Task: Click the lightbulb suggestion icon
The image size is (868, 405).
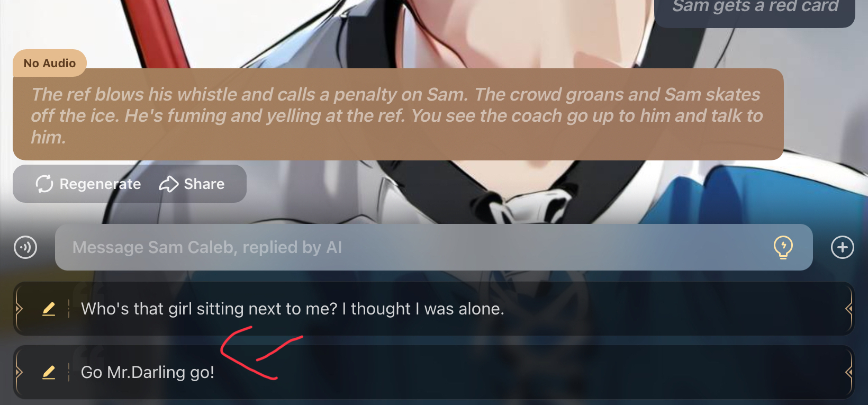Action: [783, 247]
